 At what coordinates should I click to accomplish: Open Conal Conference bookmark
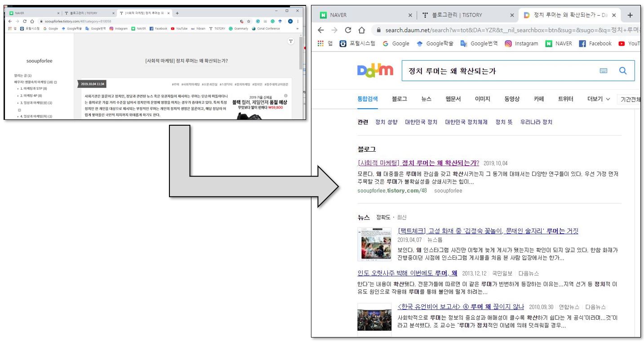pos(266,28)
